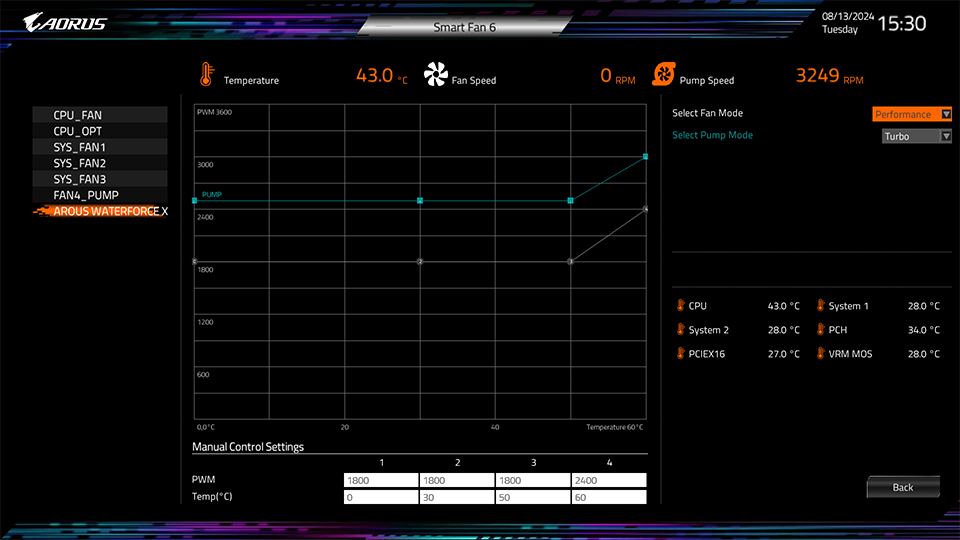Click Temp field for point 1 (0)
The width and height of the screenshot is (960, 540).
(381, 497)
